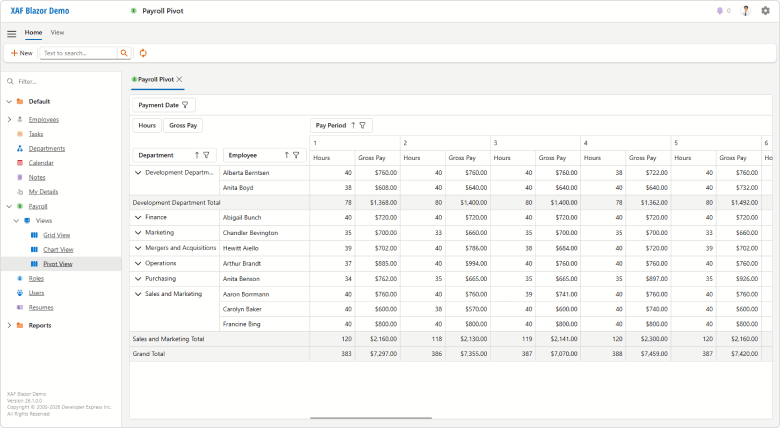The width and height of the screenshot is (780, 428).
Task: Click the Departments icon in sidebar
Action: (x=20, y=148)
